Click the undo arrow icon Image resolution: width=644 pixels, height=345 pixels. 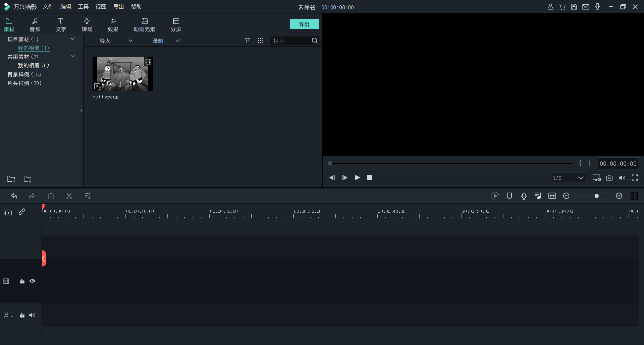[14, 196]
